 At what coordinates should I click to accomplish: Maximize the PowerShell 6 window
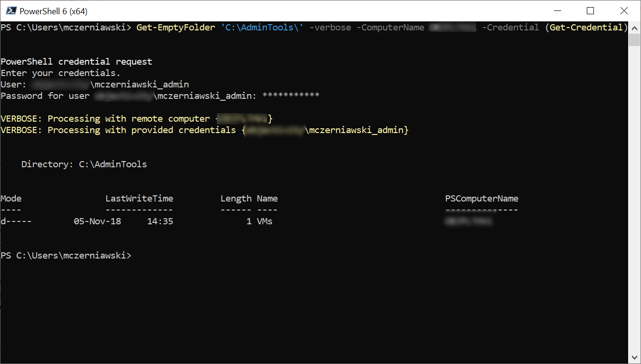coord(590,10)
